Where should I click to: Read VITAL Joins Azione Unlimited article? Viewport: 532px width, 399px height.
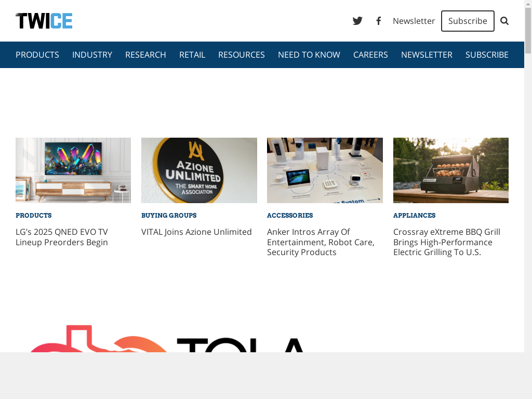coord(196,232)
